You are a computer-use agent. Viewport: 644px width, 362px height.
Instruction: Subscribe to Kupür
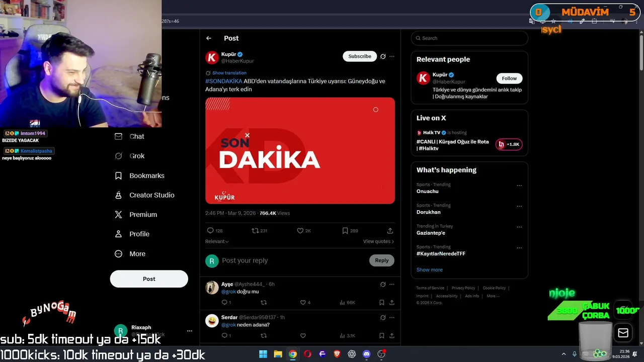coord(360,56)
